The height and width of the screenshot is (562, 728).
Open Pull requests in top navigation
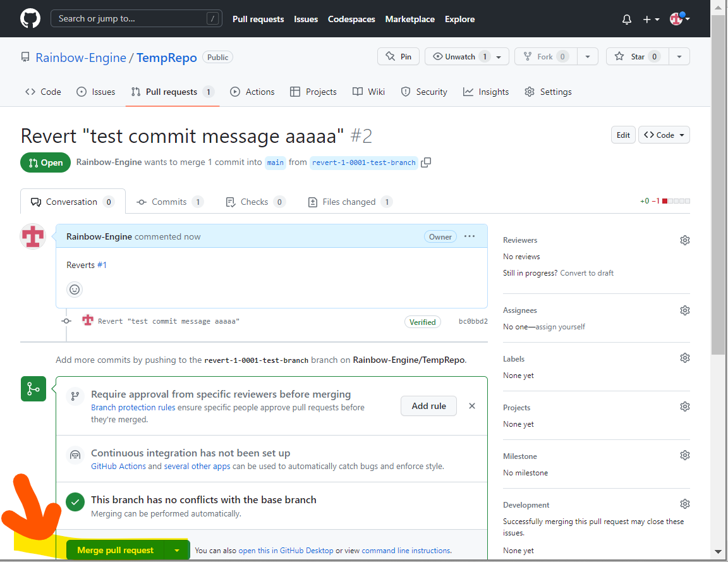[258, 19]
